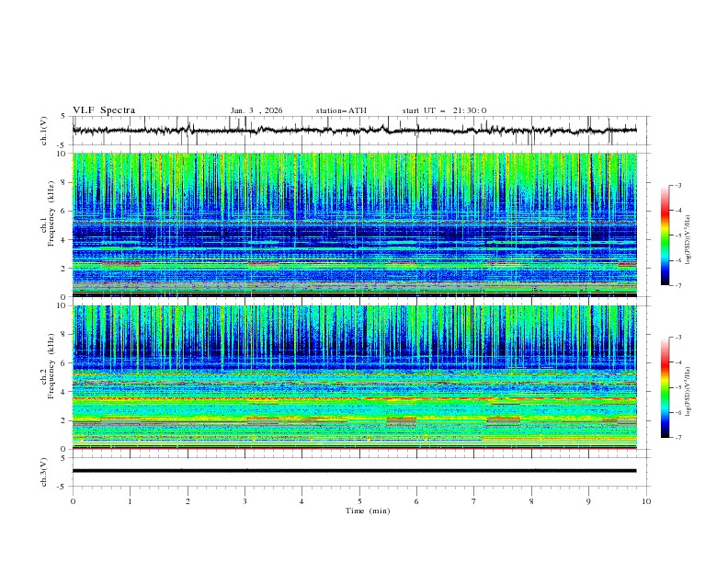Click the 'start UT = 21:30:0' label
The width and height of the screenshot is (728, 563).
tap(444, 110)
